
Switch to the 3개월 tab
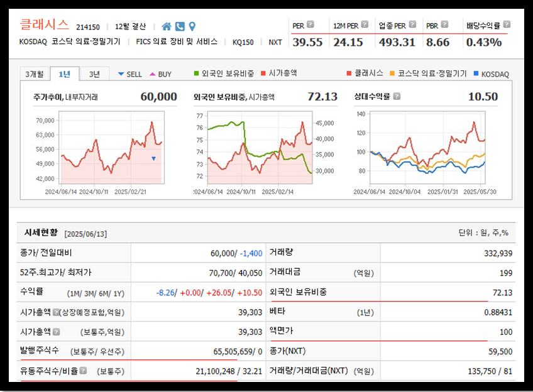point(35,74)
